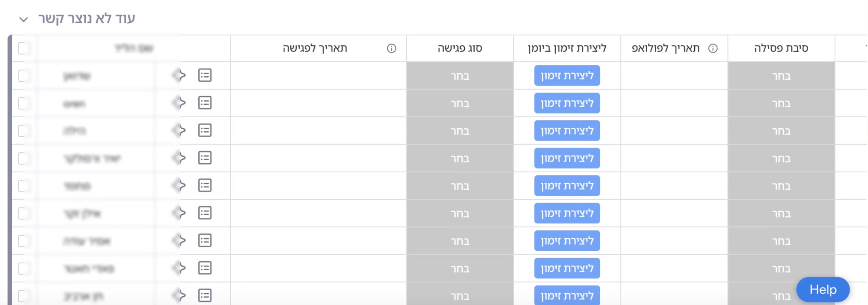The height and width of the screenshot is (305, 868).
Task: Check the checkbox on the first row
Action: [24, 75]
